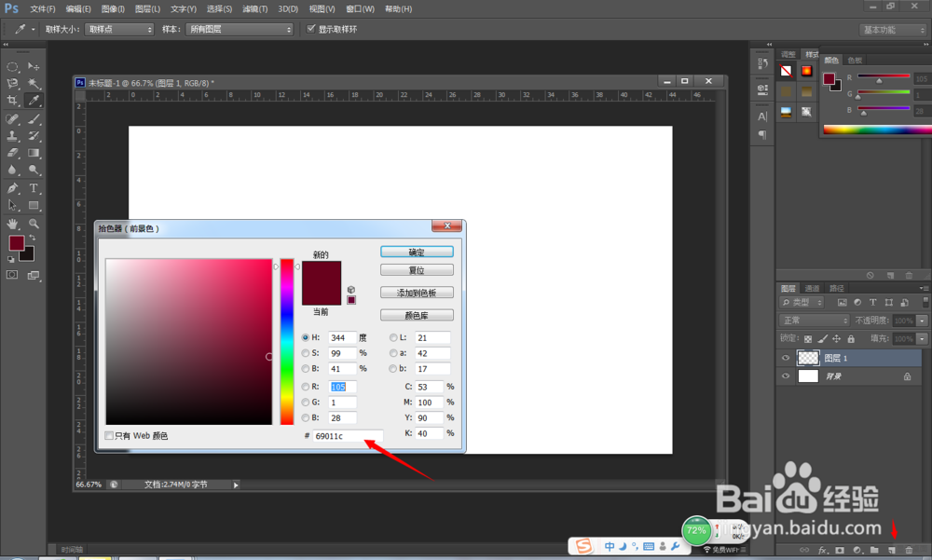Hide 图层 1 with its eye icon
Screen dimensions: 932x560
coord(786,358)
